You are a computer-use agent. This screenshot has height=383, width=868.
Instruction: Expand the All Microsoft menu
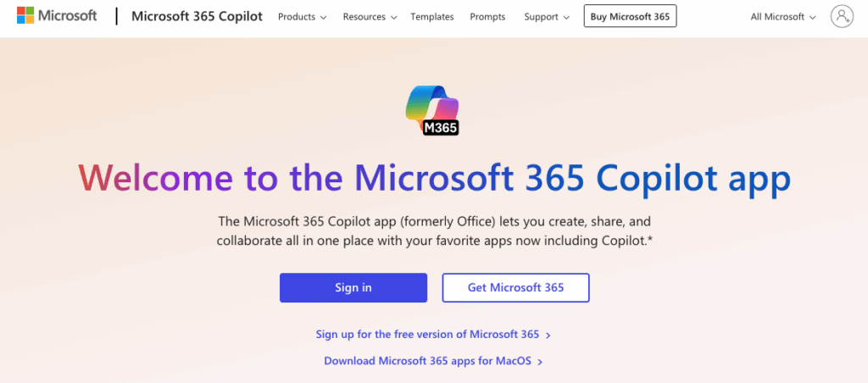tap(783, 17)
